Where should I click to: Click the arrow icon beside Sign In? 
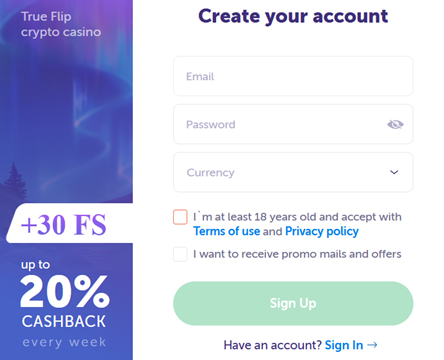coord(372,345)
